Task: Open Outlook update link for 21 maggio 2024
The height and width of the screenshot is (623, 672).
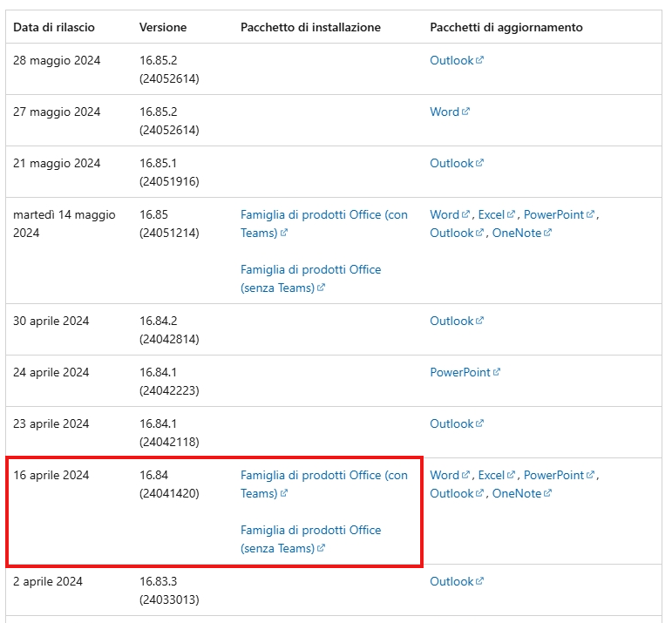Action: click(457, 163)
